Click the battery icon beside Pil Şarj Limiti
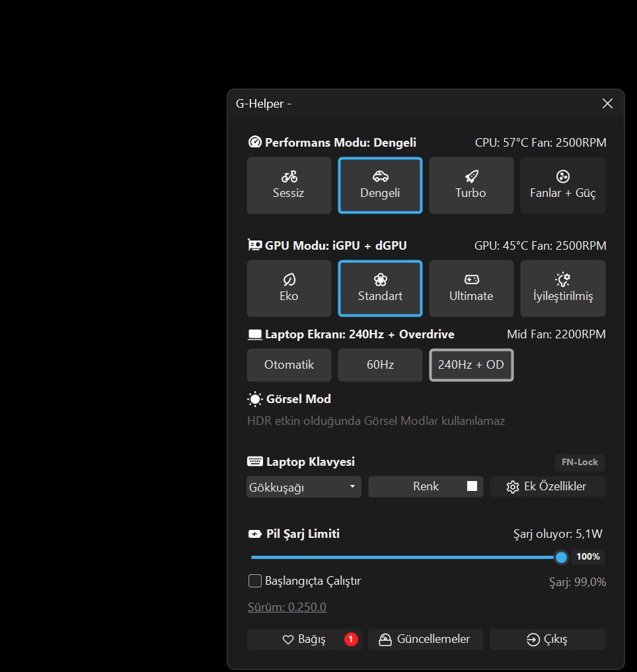 (255, 534)
